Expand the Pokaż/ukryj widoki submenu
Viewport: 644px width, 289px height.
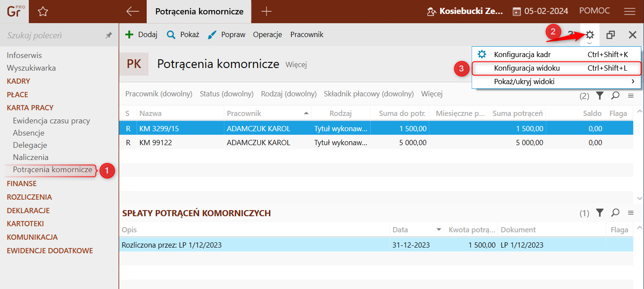point(556,82)
